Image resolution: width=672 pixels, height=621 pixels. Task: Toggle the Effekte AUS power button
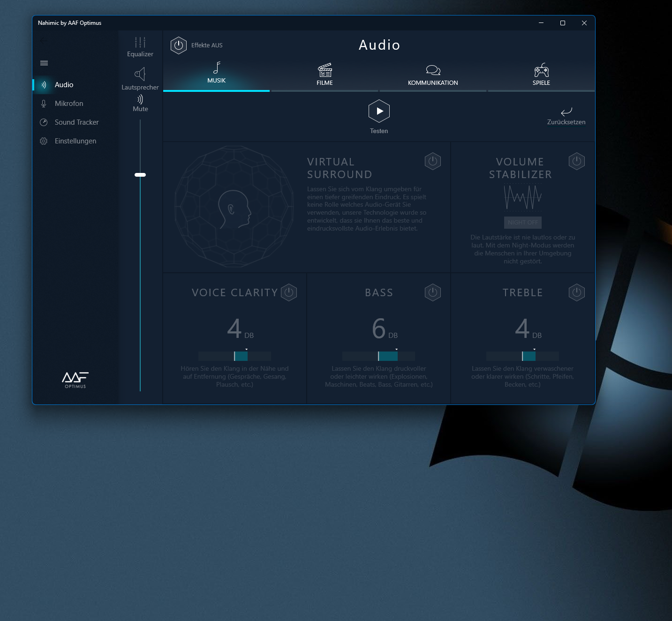(179, 45)
